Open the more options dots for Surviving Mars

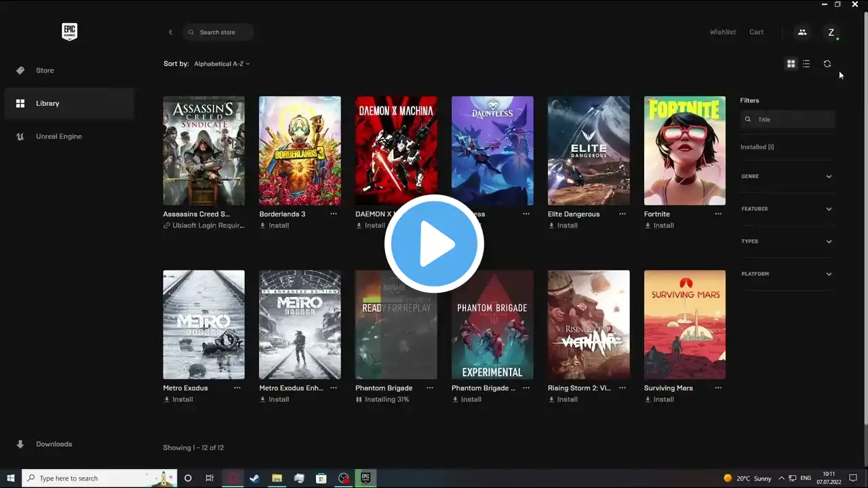click(x=718, y=388)
